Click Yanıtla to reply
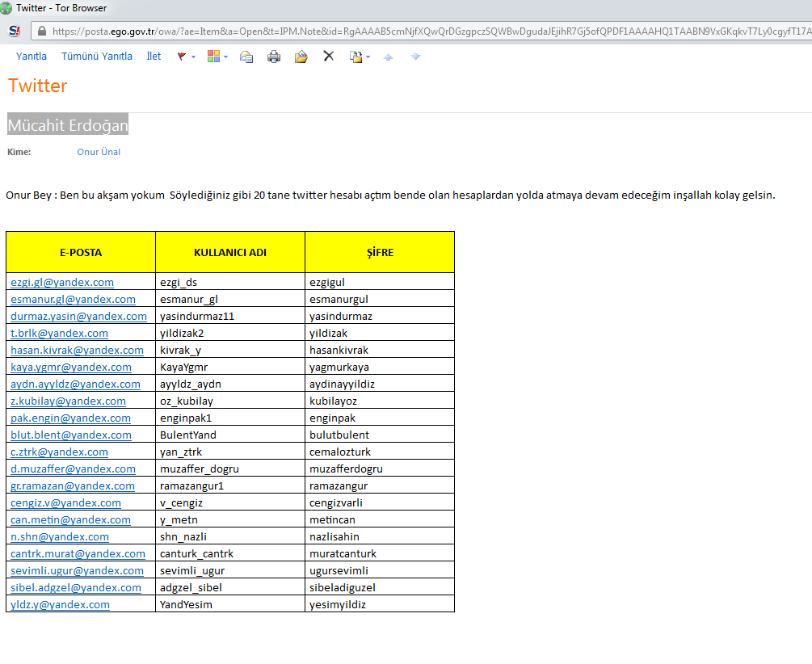Image resolution: width=812 pixels, height=664 pixels. (x=32, y=57)
